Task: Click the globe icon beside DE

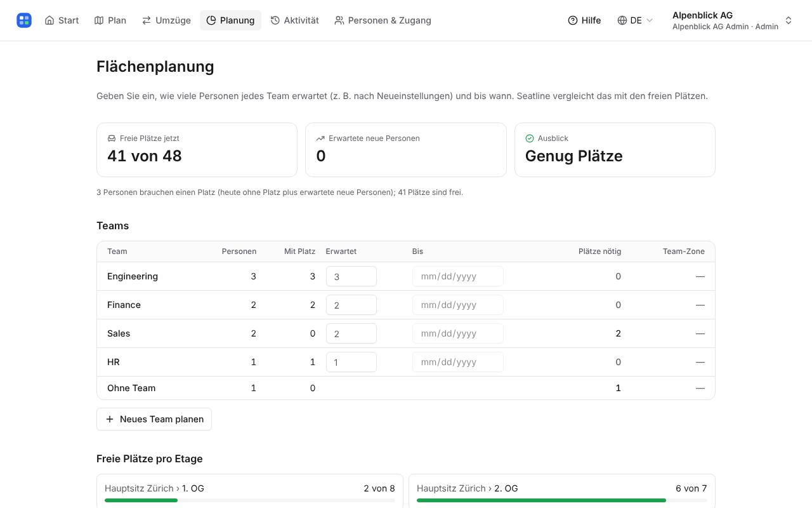Action: (622, 20)
